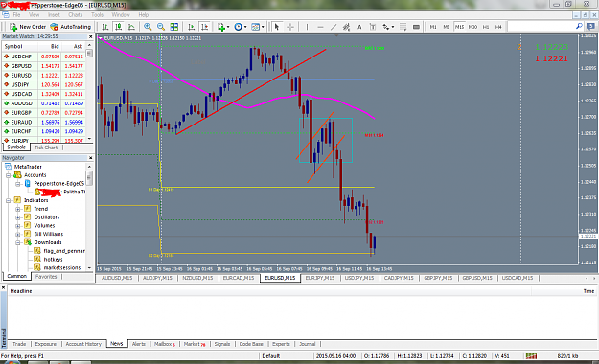Click the connection status bars icon
This screenshot has width=599, height=364.
pos(531,356)
